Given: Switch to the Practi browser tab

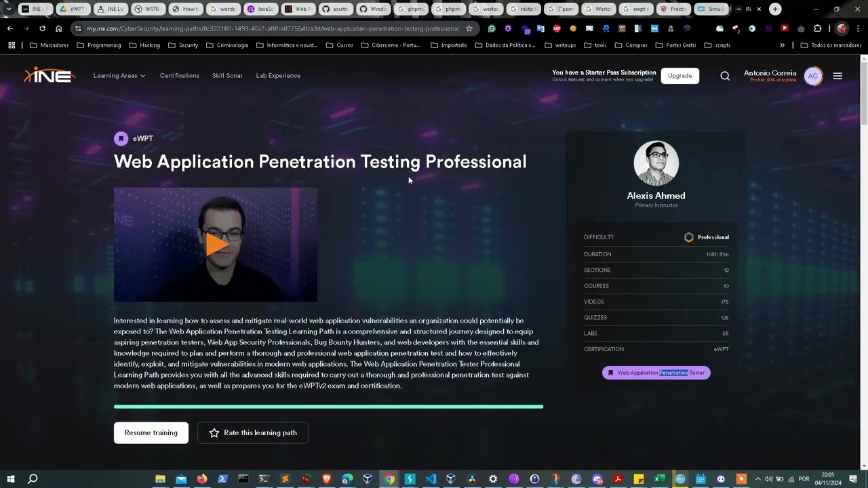Looking at the screenshot, I should [673, 9].
